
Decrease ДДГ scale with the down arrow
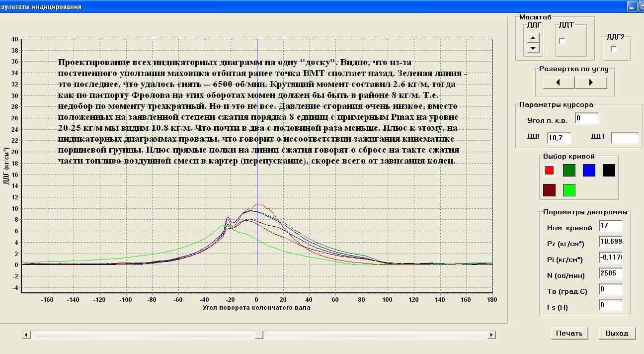point(533,48)
